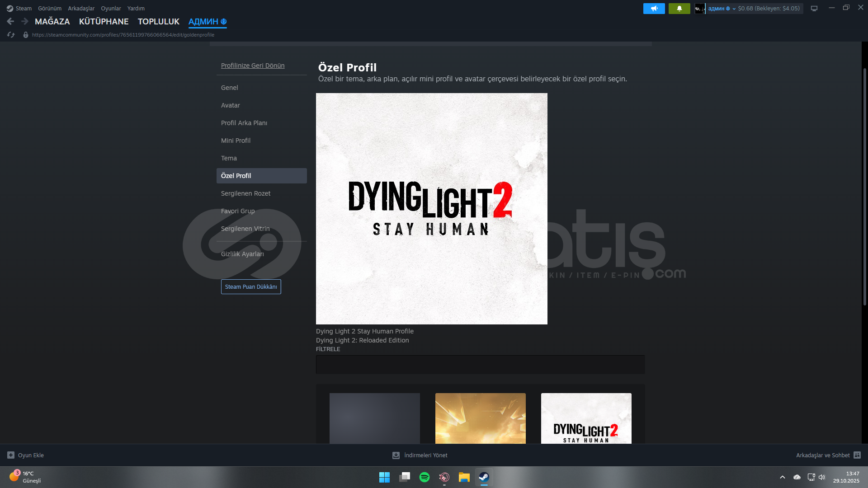This screenshot has width=868, height=488.
Task: Click the forward navigation arrow
Action: [x=25, y=21]
